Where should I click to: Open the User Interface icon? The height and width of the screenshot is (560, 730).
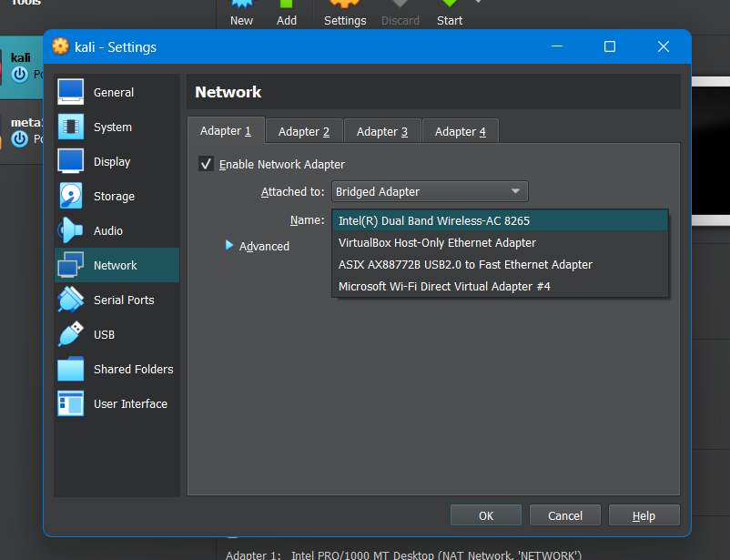(71, 403)
